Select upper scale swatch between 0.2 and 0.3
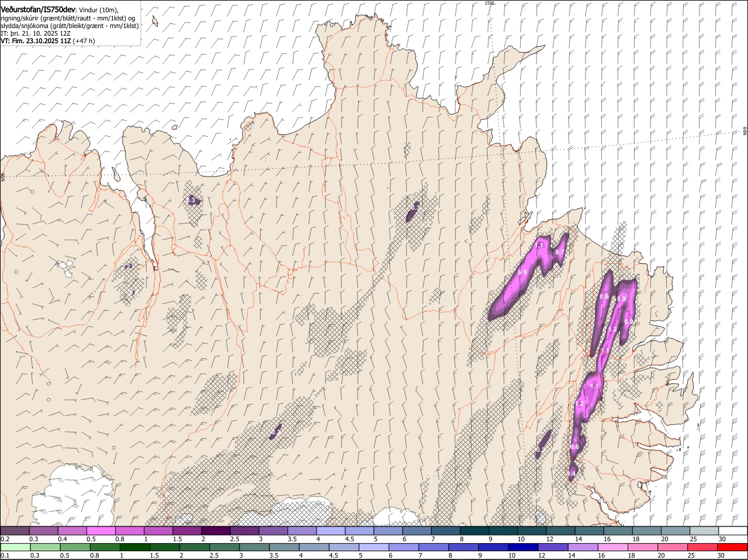748x560 pixels. click(15, 531)
